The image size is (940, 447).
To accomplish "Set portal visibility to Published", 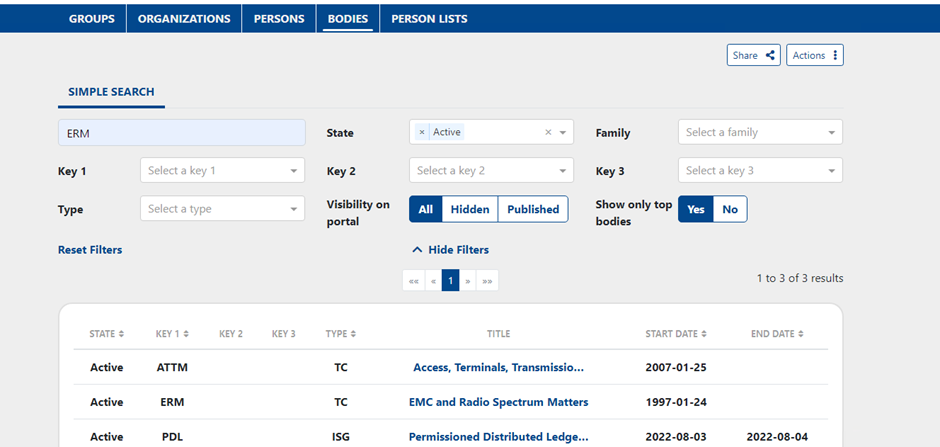I will pyautogui.click(x=533, y=209).
